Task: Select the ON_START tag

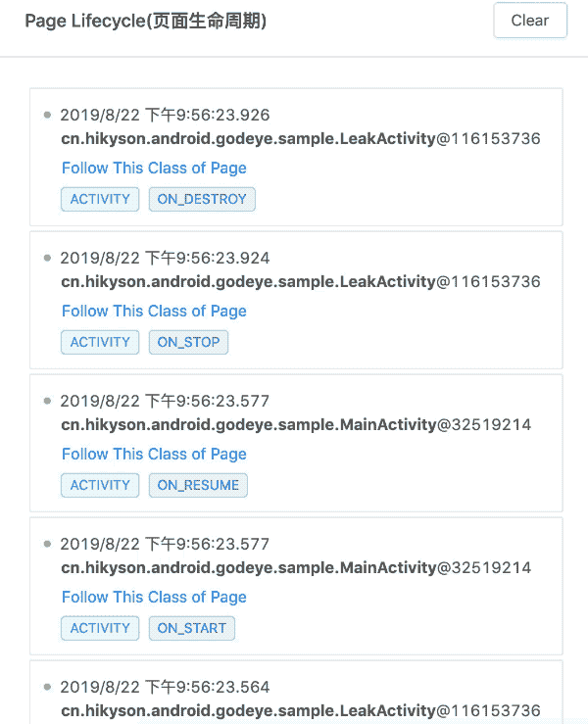Action: point(192,628)
